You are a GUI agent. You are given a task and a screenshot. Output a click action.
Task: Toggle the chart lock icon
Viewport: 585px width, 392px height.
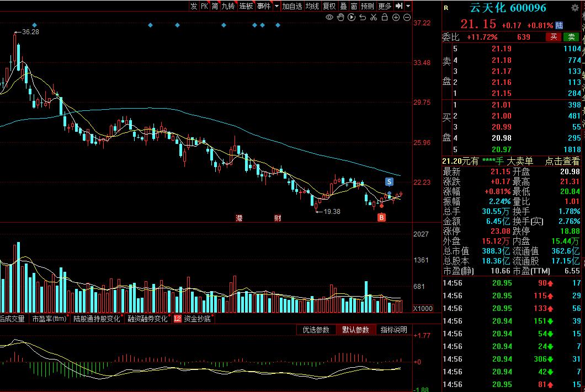click(385, 18)
